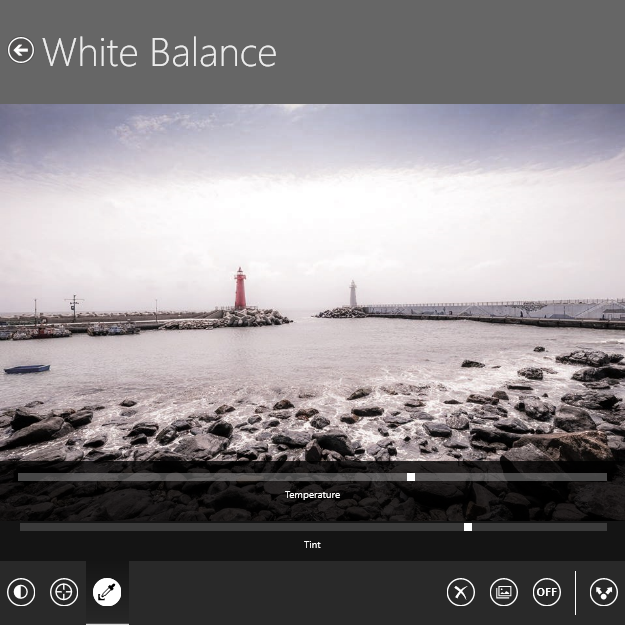Click the circled picture icon
Screen dimensions: 625x625
click(x=503, y=592)
